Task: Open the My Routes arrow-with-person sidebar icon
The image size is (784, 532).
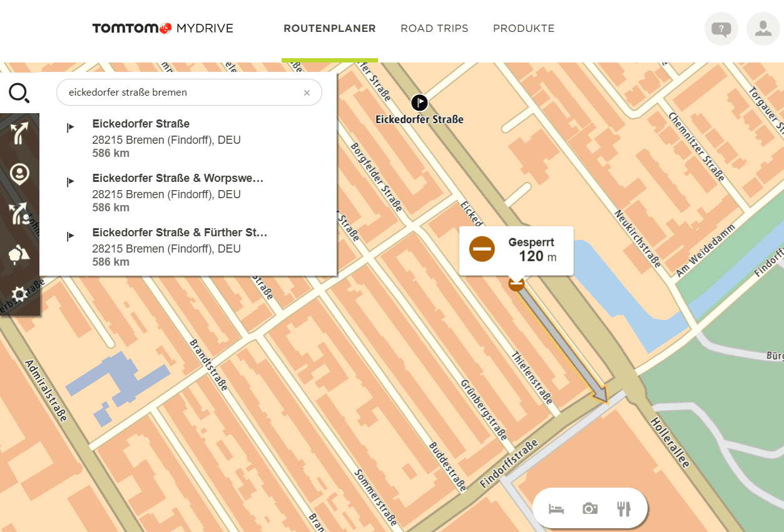Action: (x=19, y=214)
